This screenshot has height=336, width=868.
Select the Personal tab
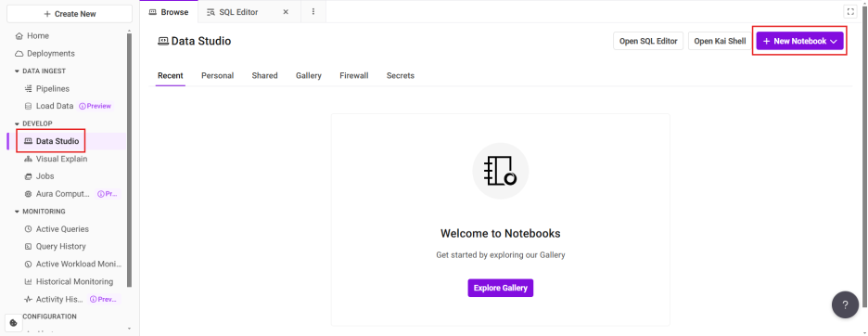pos(218,75)
